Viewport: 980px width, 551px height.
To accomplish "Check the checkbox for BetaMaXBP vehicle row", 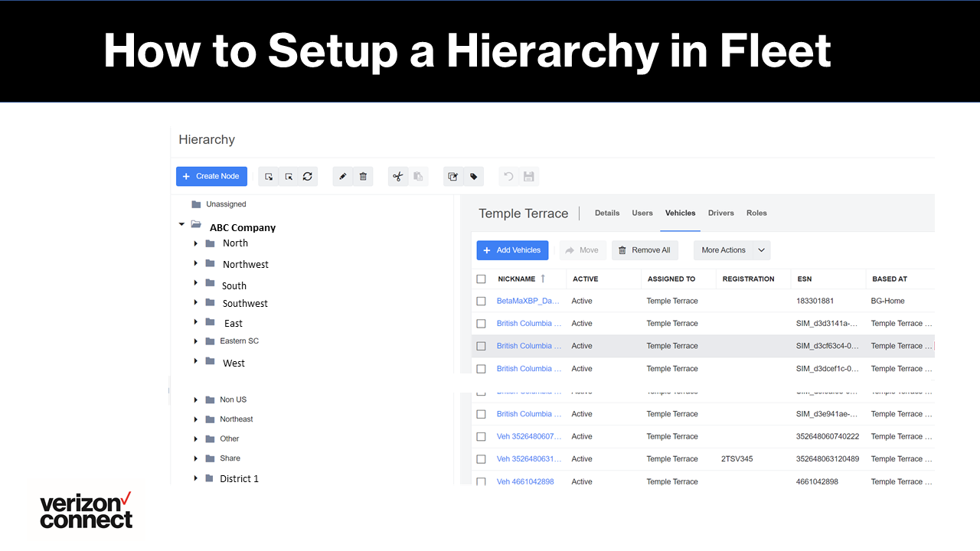I will [x=481, y=301].
